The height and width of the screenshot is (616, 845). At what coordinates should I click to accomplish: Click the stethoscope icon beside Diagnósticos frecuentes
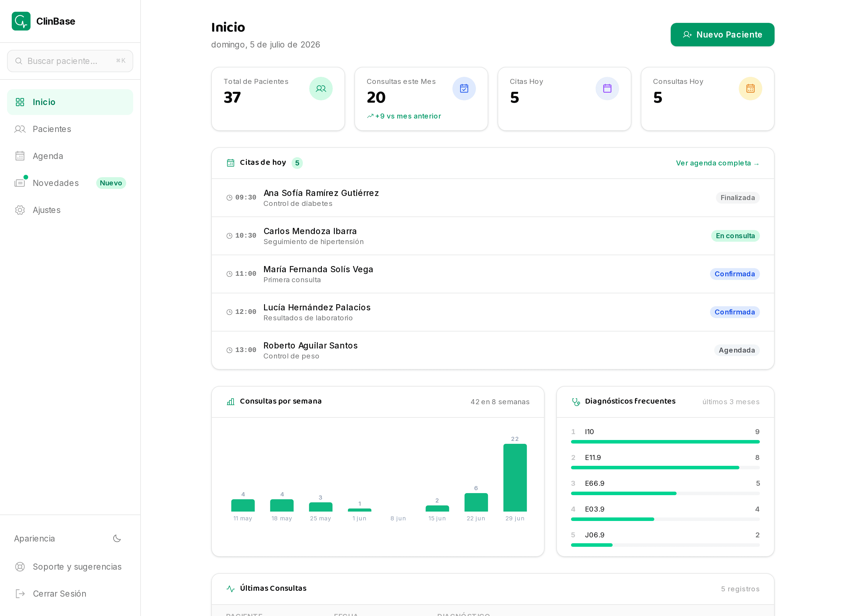576,402
